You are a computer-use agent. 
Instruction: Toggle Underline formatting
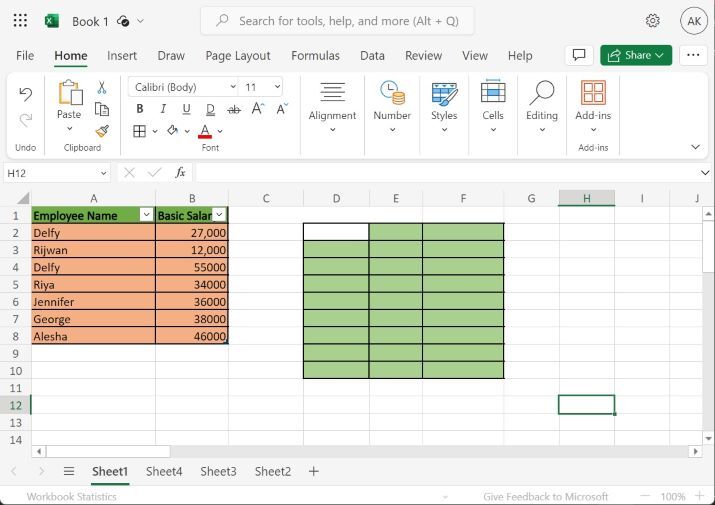tap(187, 109)
